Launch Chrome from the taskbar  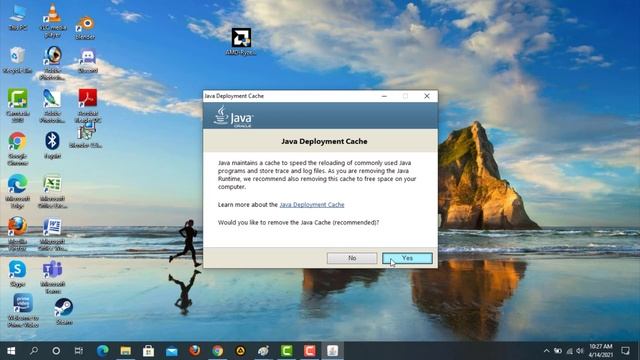[218, 351]
